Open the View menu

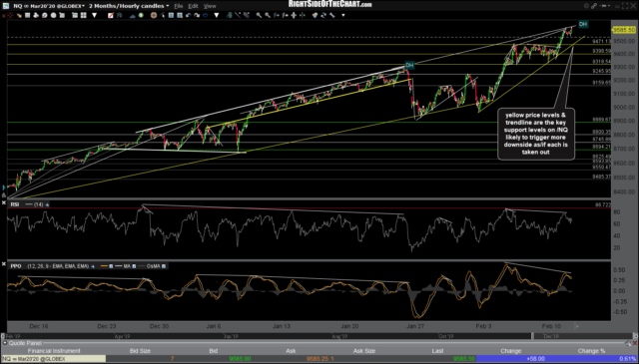coord(210,6)
